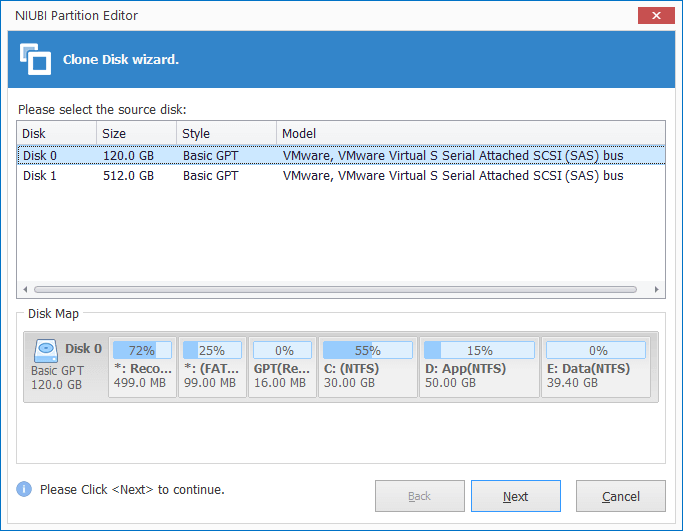Click the 120.0 GB size cell

click(x=128, y=156)
